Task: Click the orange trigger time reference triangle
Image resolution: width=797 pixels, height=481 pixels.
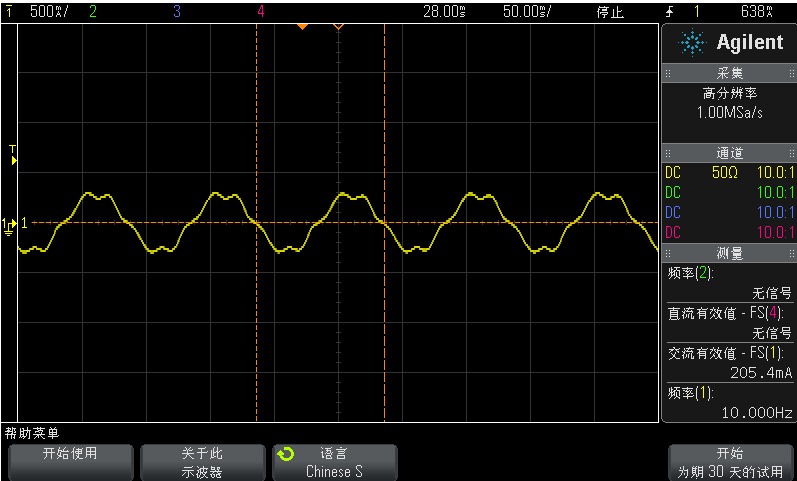Action: (301, 26)
